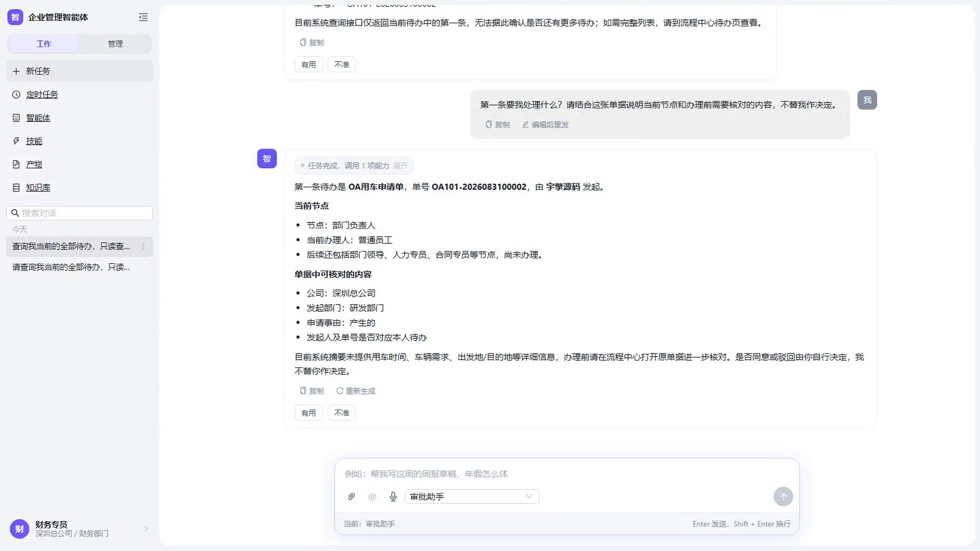Image resolution: width=980 pixels, height=551 pixels.
Task: Click the book icon beside 知识库
Action: click(16, 188)
